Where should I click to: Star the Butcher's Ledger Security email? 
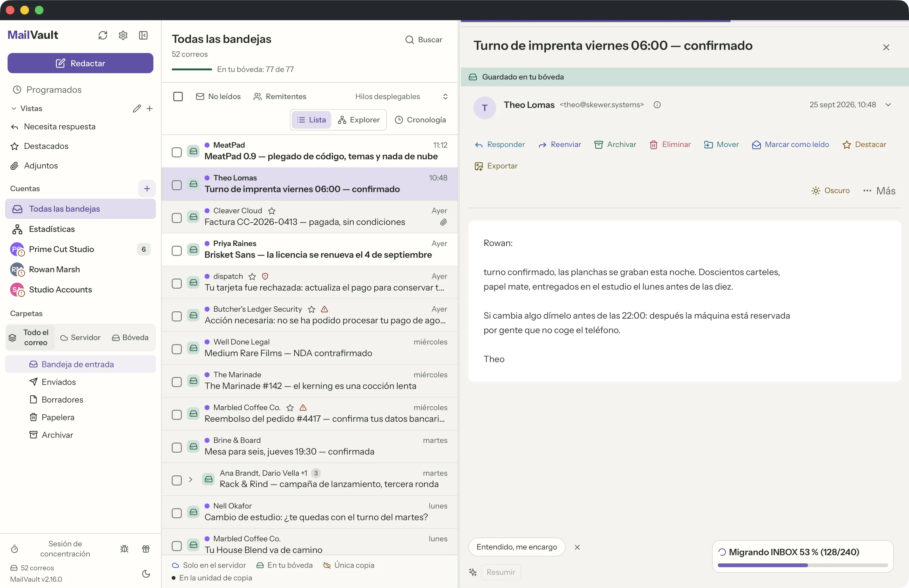click(312, 309)
